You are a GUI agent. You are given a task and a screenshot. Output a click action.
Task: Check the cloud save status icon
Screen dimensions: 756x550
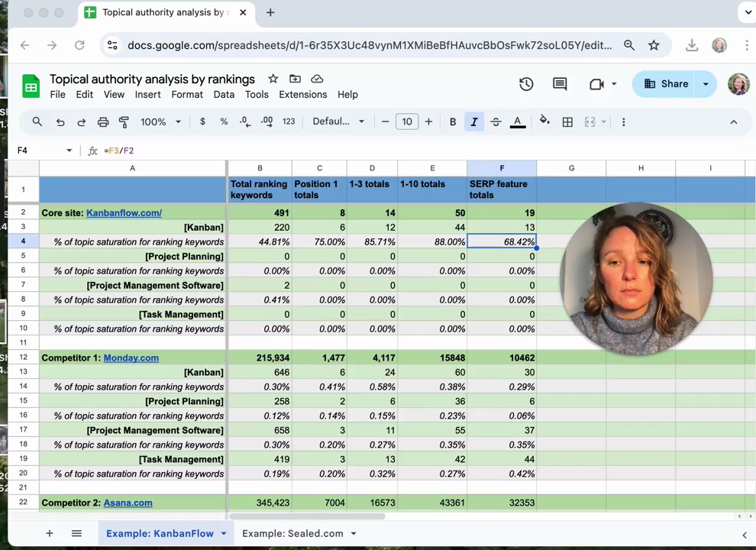pos(317,79)
